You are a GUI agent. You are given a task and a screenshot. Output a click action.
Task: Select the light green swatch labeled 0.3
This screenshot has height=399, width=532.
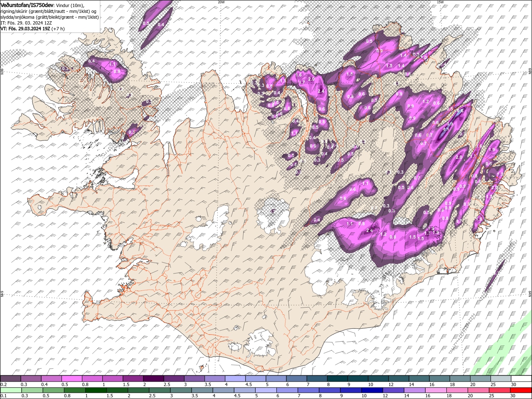coord(32,390)
